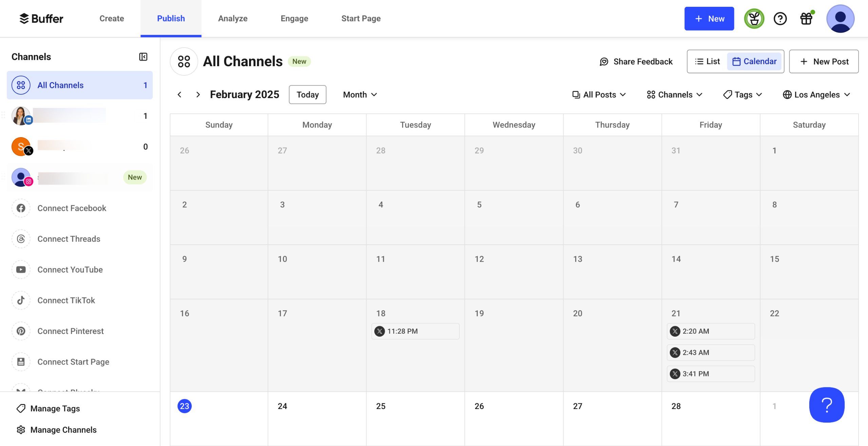Click the New Post button

click(x=824, y=61)
